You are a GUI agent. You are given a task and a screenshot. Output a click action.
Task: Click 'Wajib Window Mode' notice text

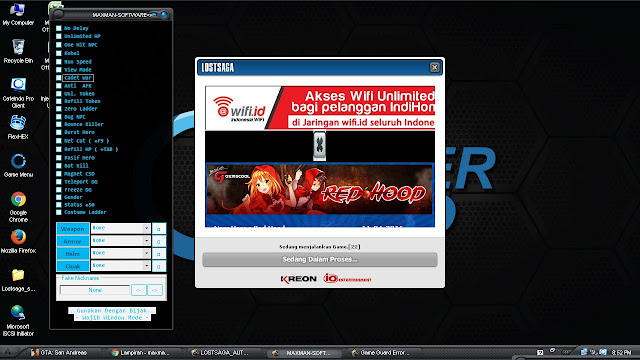(x=112, y=317)
